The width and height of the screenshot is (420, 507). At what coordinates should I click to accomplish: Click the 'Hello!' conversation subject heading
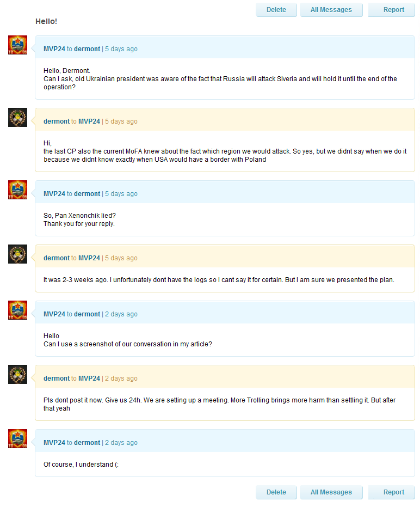point(46,21)
